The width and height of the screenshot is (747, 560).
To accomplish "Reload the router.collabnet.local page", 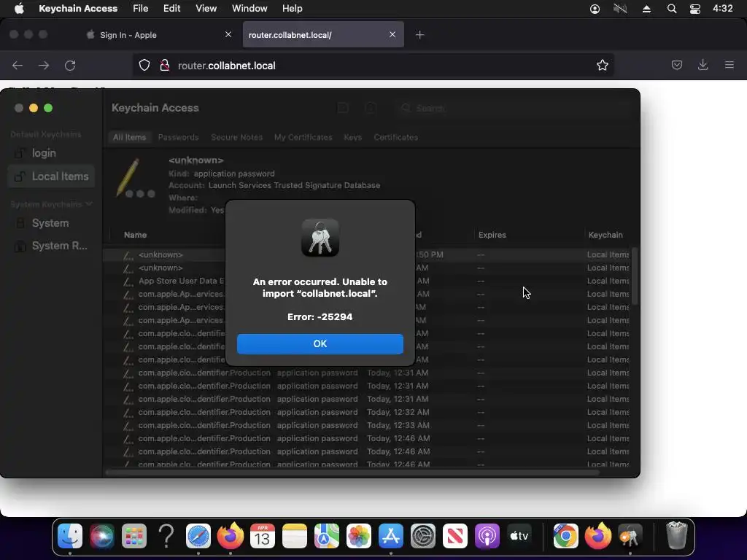I will coord(70,65).
